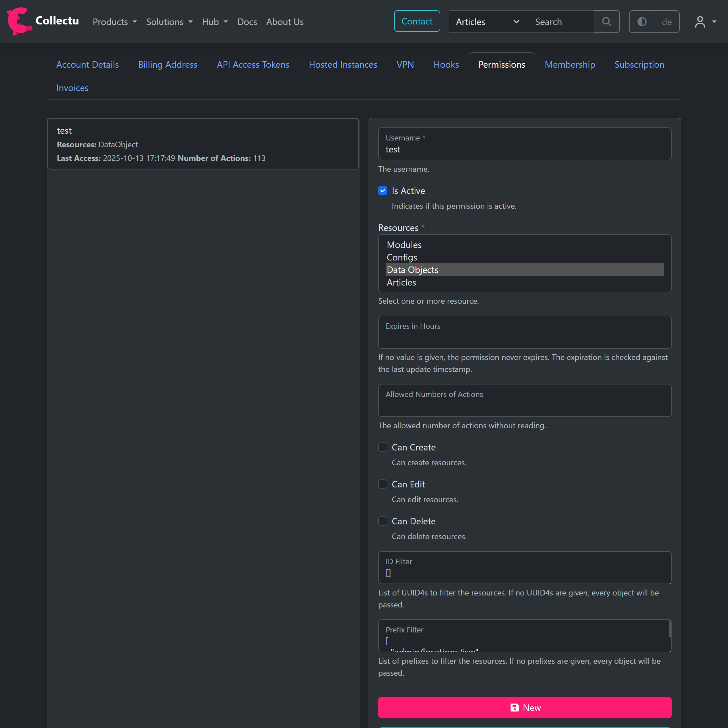Screen dimensions: 728x728
Task: Enable the Can Delete checkbox
Action: point(382,521)
